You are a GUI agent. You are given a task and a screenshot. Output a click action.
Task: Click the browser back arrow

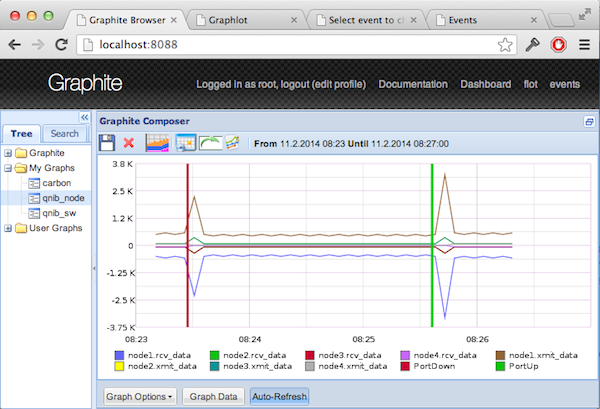(15, 45)
